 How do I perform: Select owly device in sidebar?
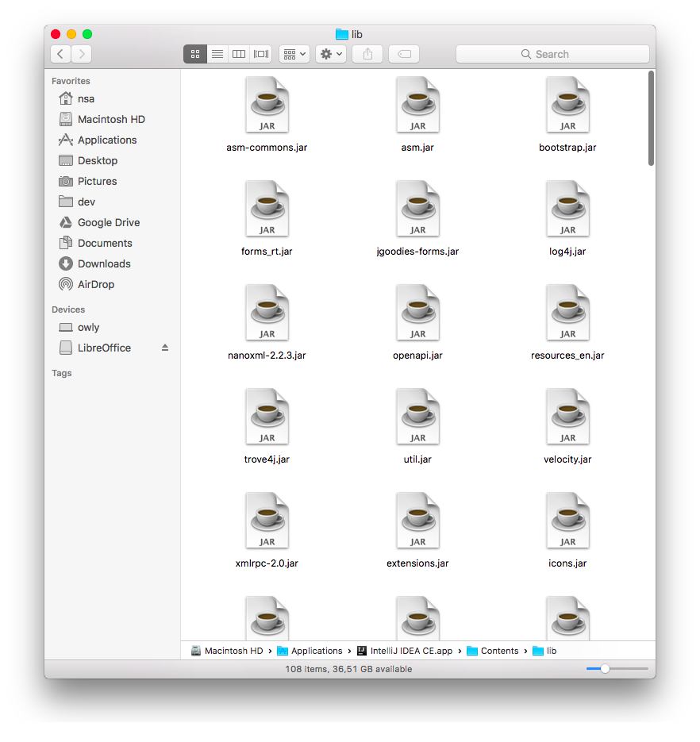(112, 328)
